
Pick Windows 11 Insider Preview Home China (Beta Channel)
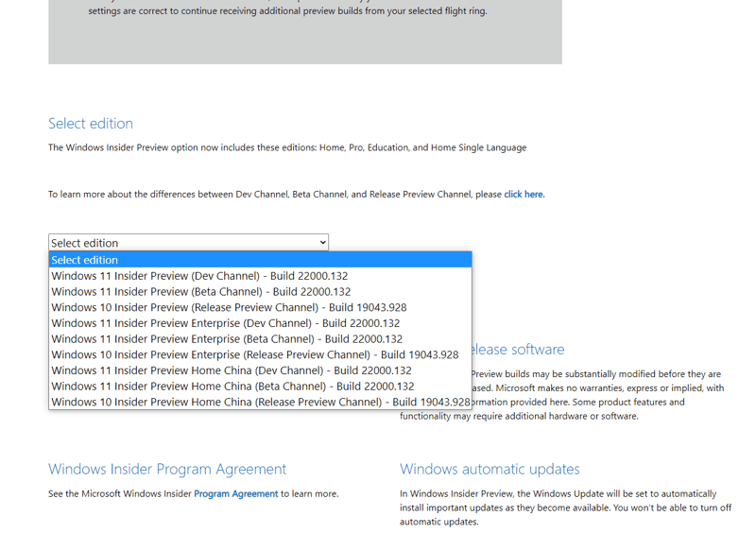260,386
